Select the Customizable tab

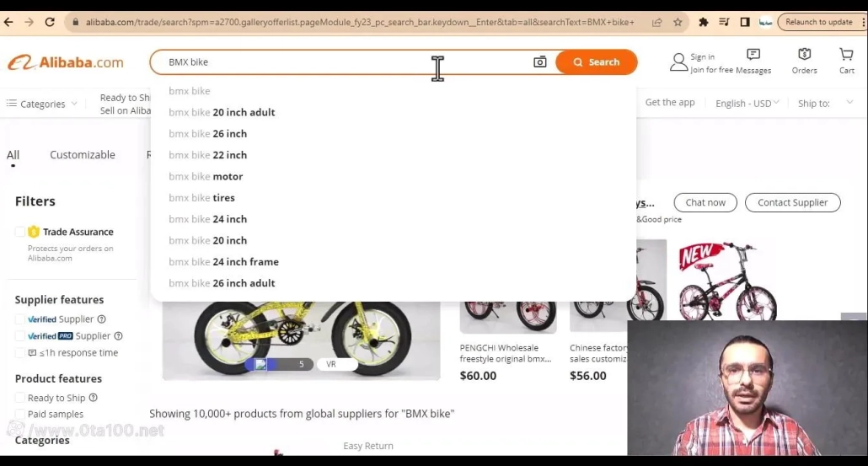pos(83,155)
